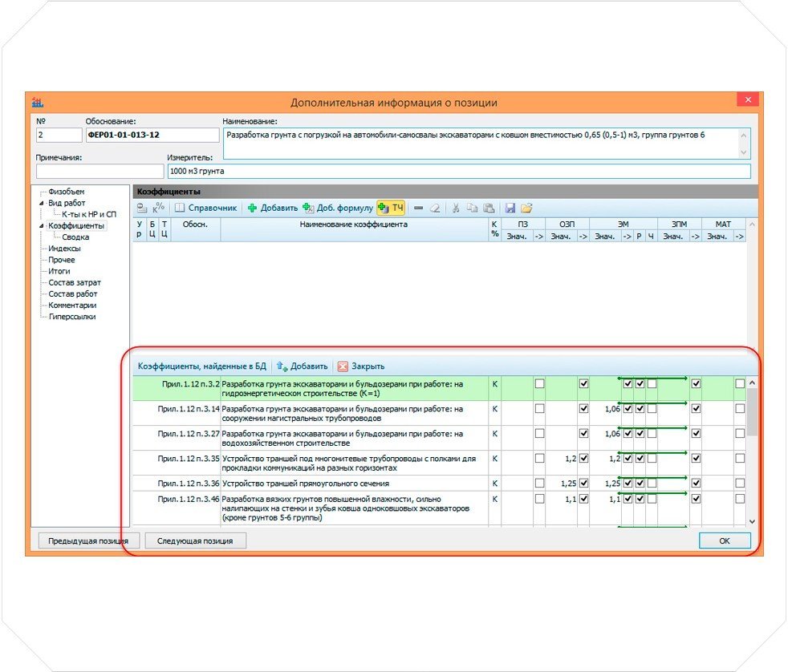Viewport: 788px width, 672px height.
Task: Click the Следующая позиция button
Action: tap(195, 541)
